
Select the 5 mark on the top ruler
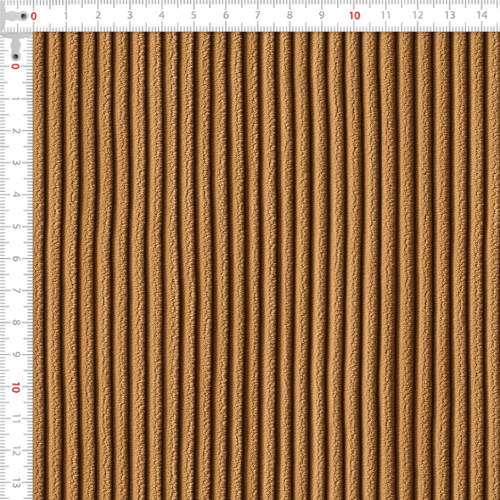click(194, 15)
